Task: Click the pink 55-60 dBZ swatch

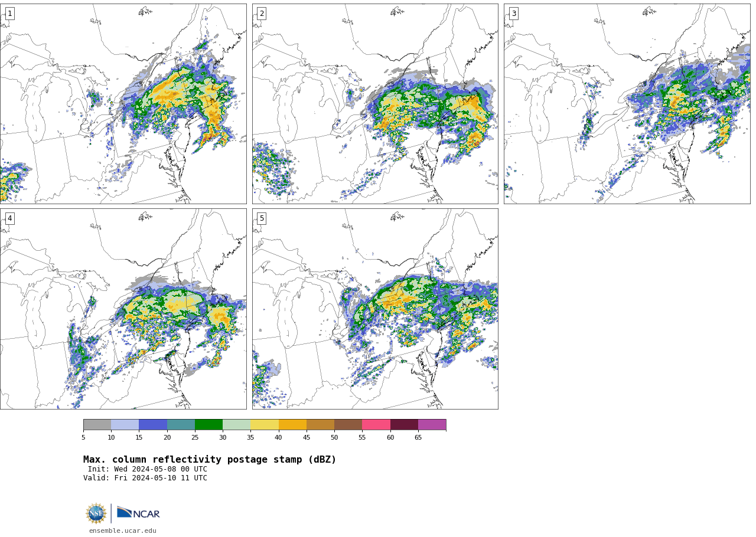Action: click(376, 425)
